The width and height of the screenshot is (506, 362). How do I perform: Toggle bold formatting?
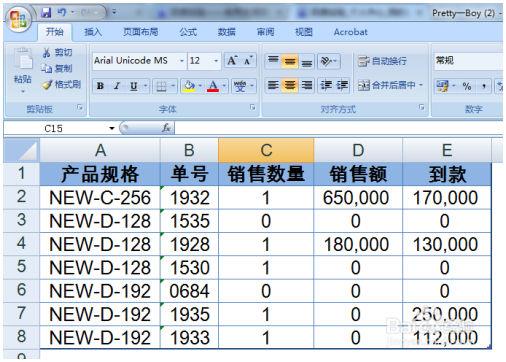click(x=100, y=86)
